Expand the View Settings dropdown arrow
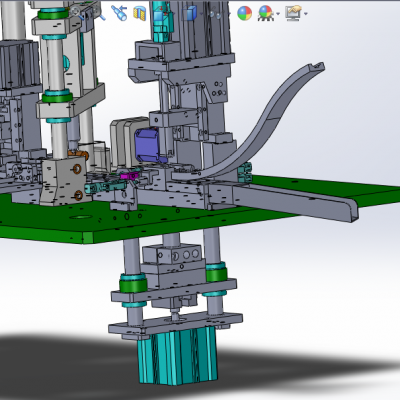Image resolution: width=400 pixels, height=400 pixels. click(x=305, y=14)
